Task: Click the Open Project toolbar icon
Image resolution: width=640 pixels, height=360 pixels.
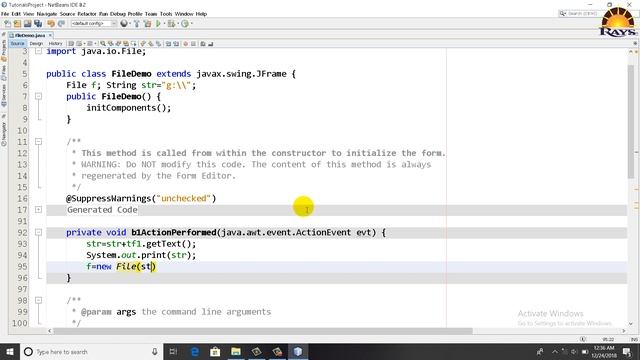Action: (27, 24)
